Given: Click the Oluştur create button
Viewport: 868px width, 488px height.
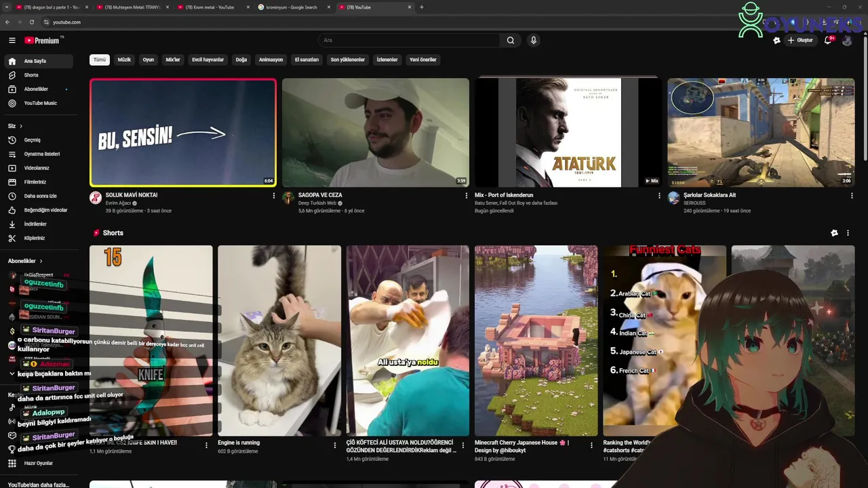Looking at the screenshot, I should point(800,41).
